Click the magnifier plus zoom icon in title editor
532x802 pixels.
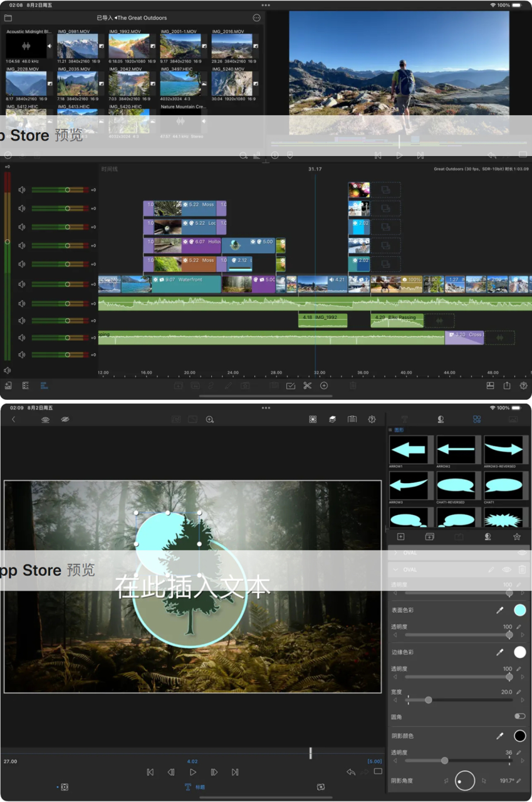pos(210,419)
